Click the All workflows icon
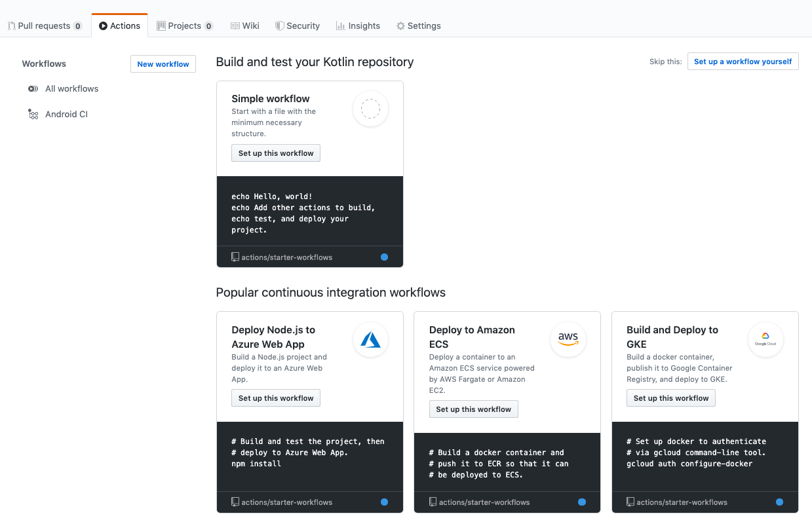 [x=33, y=88]
